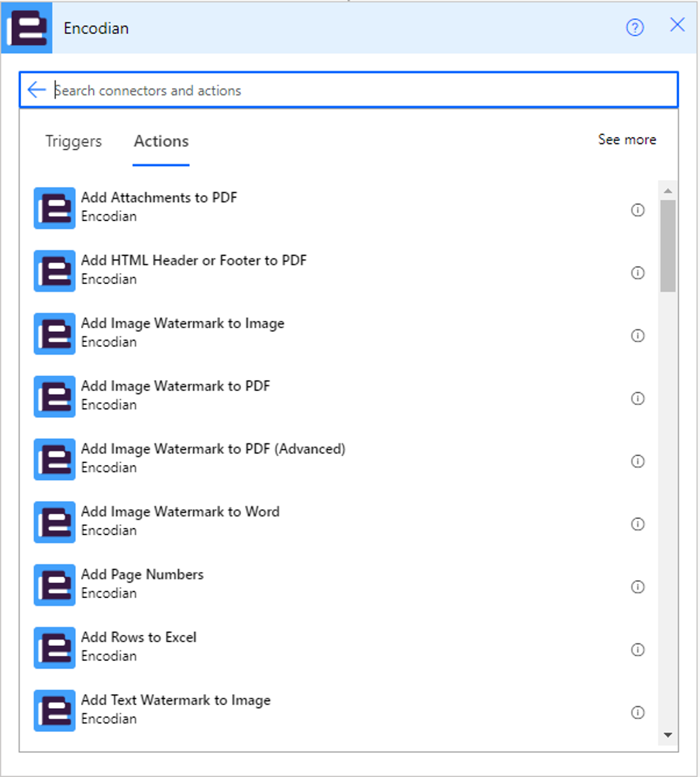Expand list with See more
700x777 pixels.
click(x=626, y=140)
